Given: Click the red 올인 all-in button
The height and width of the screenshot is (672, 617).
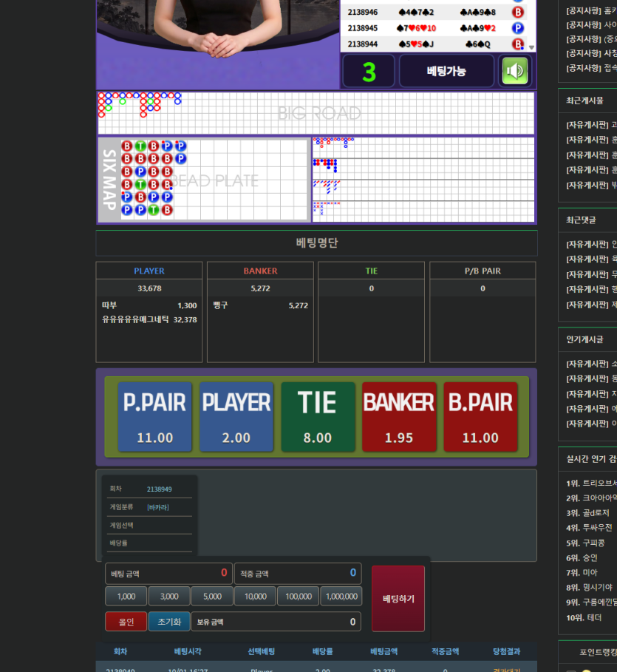Looking at the screenshot, I should (x=126, y=622).
